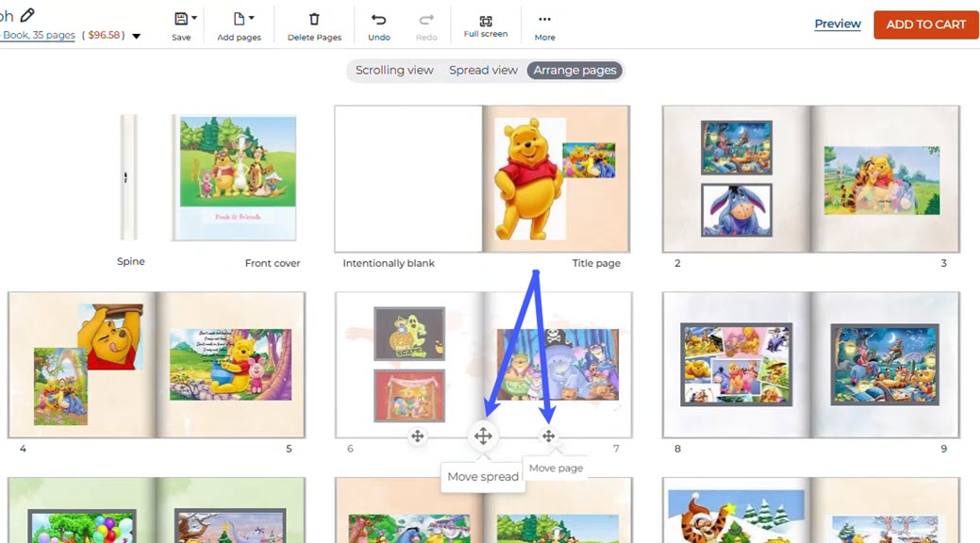Screen dimensions: 980x543
Task: Click the Save disk icon
Action: click(x=180, y=19)
